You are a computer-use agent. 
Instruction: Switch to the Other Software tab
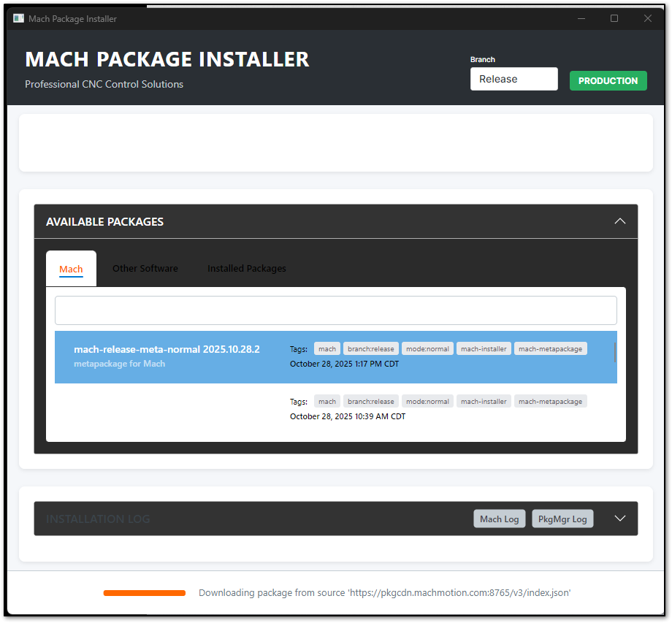[145, 268]
